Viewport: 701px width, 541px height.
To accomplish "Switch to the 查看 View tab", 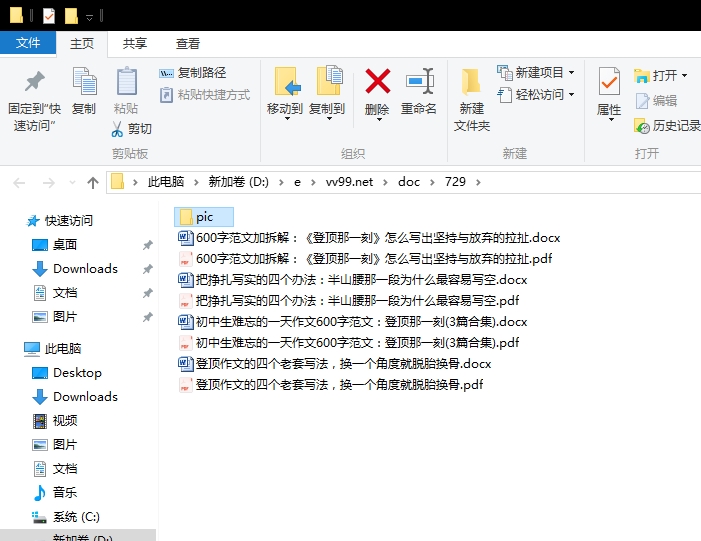I will click(x=187, y=43).
